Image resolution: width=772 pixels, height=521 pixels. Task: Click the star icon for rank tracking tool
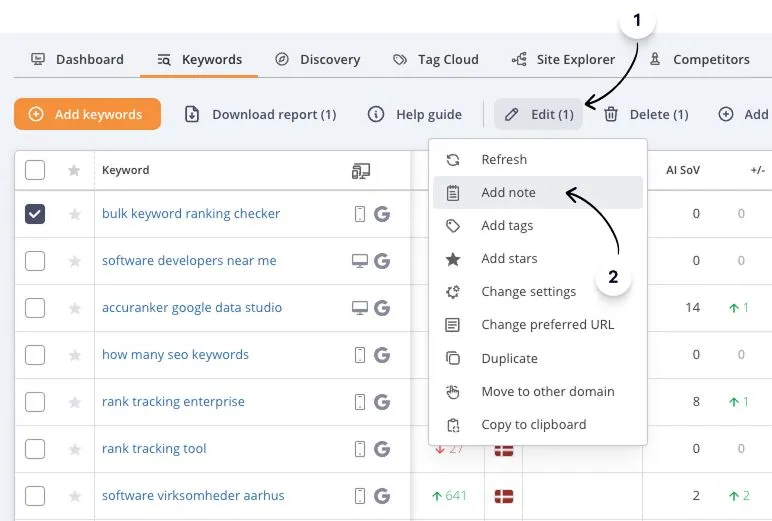pyautogui.click(x=74, y=449)
